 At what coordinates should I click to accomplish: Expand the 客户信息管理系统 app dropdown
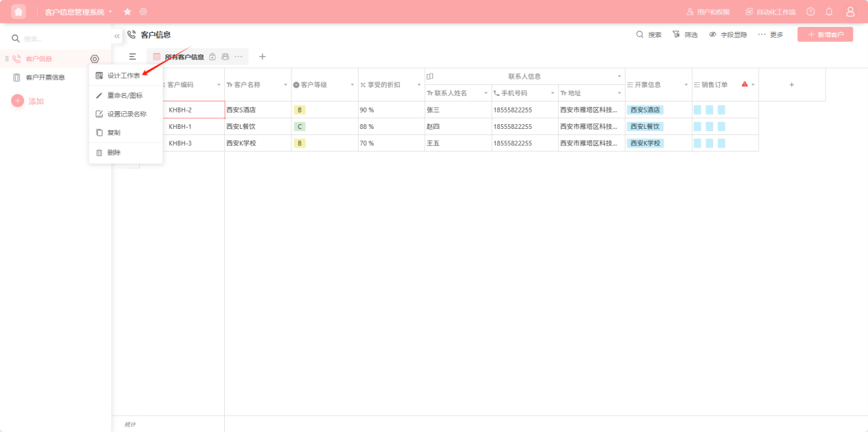click(110, 12)
